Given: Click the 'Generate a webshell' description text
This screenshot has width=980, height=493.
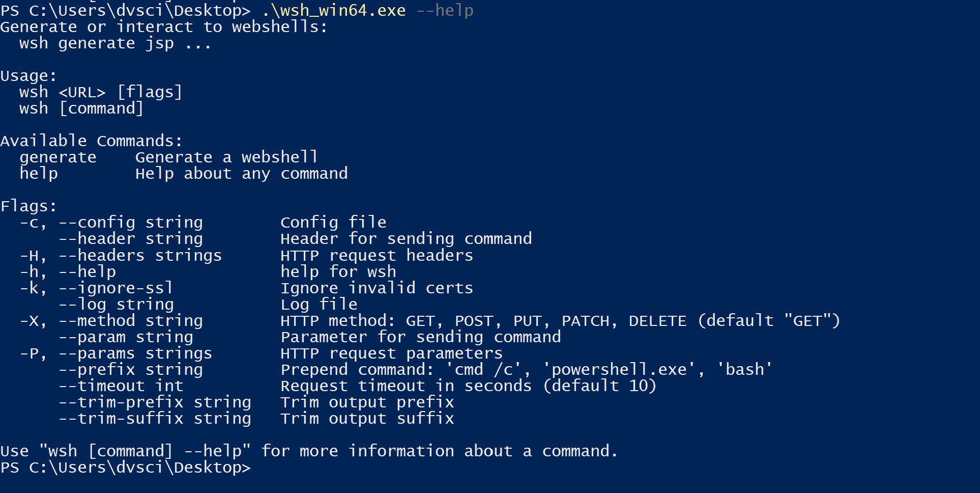Looking at the screenshot, I should pyautogui.click(x=227, y=157).
